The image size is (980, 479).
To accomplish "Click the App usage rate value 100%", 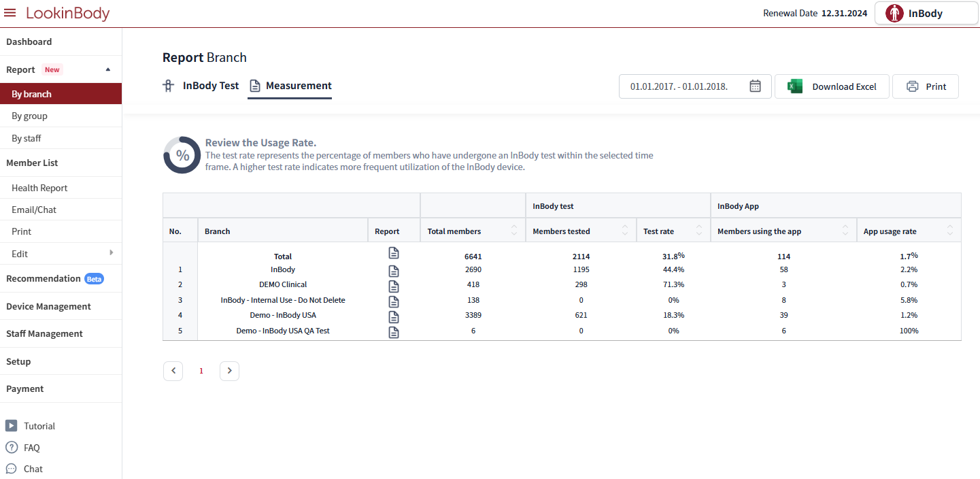I will (909, 331).
